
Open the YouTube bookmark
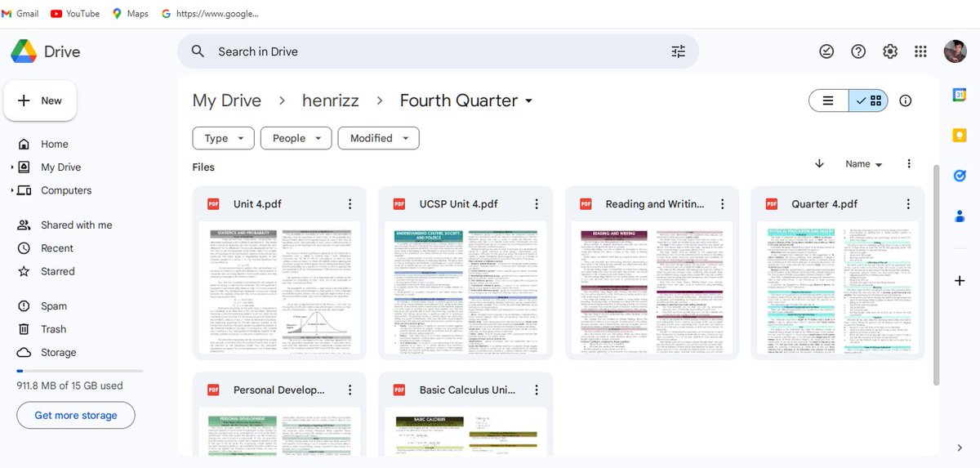click(x=75, y=14)
